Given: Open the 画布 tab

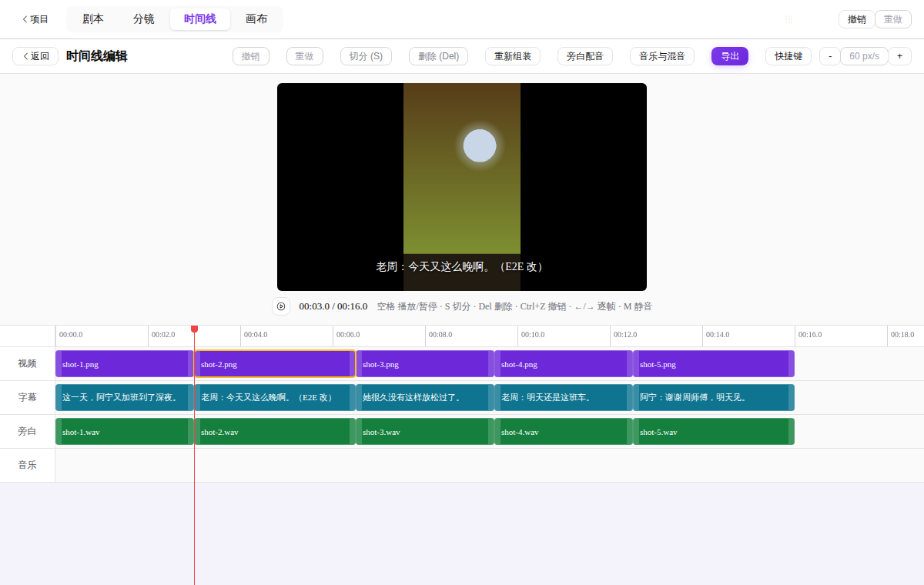Looking at the screenshot, I should point(256,19).
